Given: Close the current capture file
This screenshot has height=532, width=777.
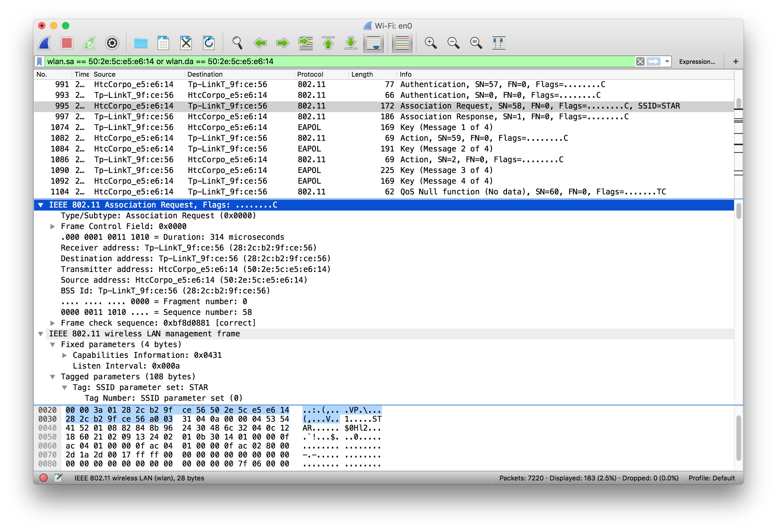Looking at the screenshot, I should tap(186, 43).
